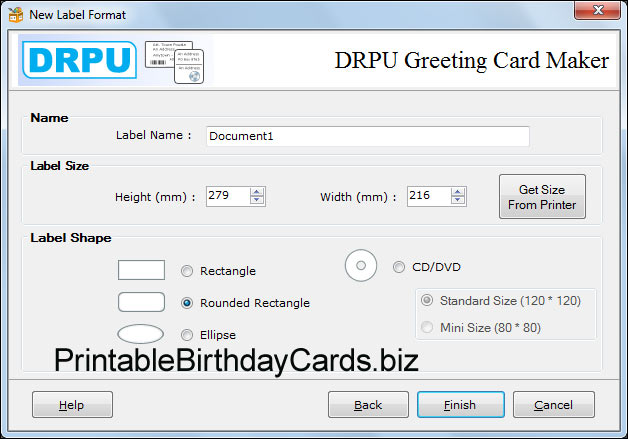Viewport: 628px width, 439px height.
Task: Cancel the New Label Format dialog
Action: pyautogui.click(x=554, y=405)
